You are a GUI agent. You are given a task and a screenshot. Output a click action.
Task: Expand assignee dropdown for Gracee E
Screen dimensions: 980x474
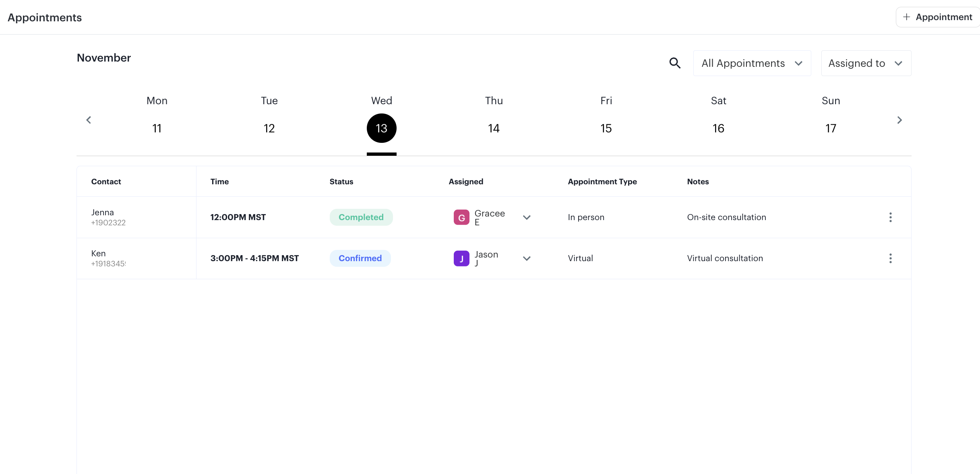[x=527, y=217]
